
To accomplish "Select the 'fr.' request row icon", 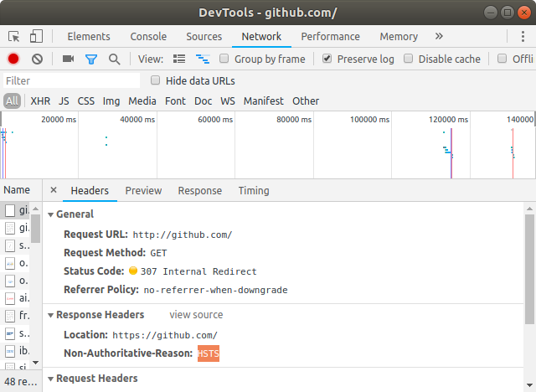I will pyautogui.click(x=10, y=316).
